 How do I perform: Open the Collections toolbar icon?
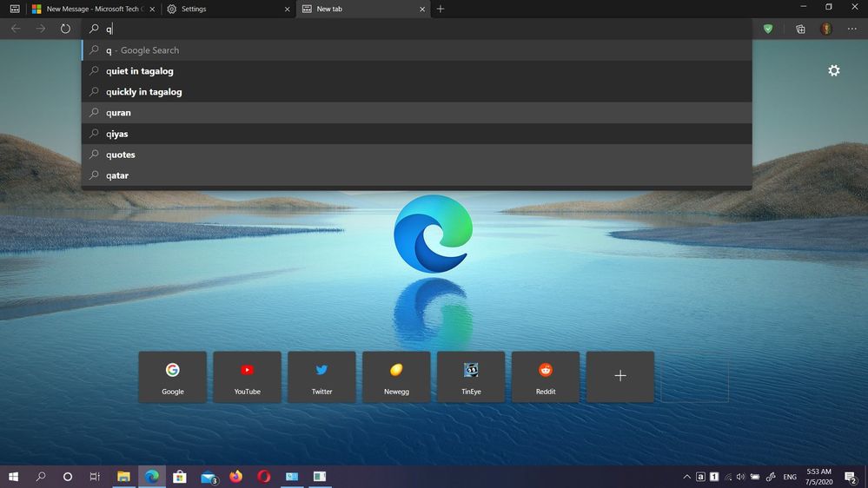(x=800, y=29)
